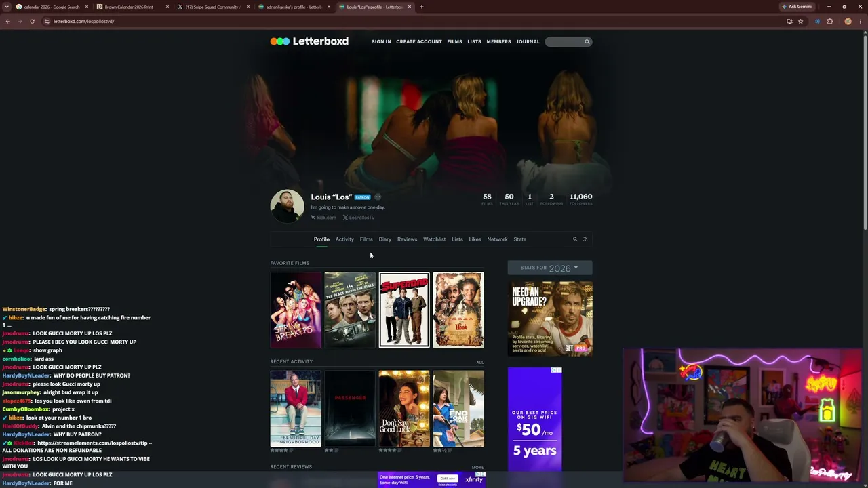Viewport: 868px width, 488px height.
Task: Open the Stats profile tab
Action: pyautogui.click(x=519, y=239)
